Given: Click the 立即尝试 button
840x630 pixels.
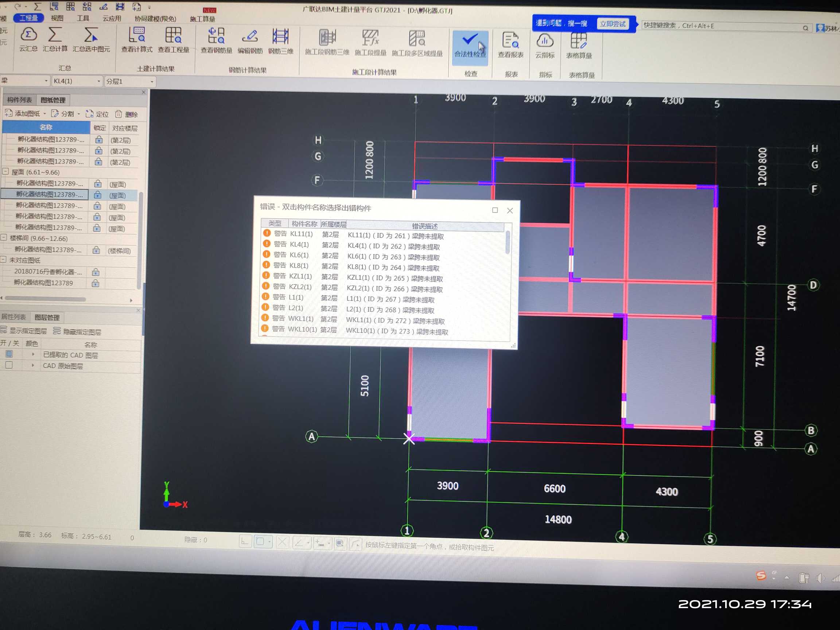Looking at the screenshot, I should pyautogui.click(x=612, y=24).
